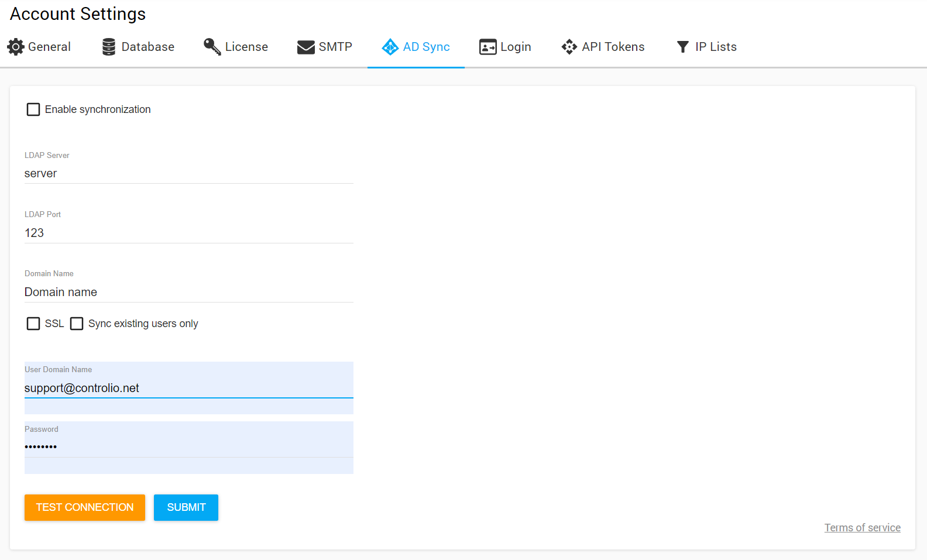
Task: Click the Login badge icon
Action: tap(487, 47)
